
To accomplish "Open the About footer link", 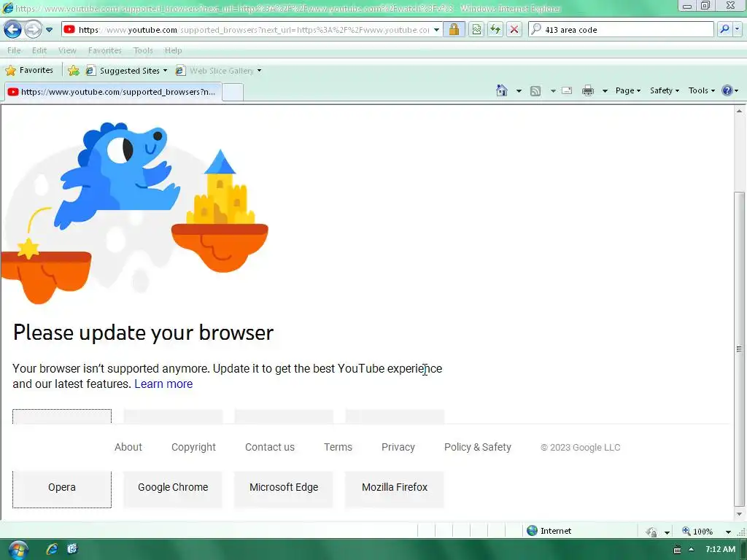I will point(128,447).
